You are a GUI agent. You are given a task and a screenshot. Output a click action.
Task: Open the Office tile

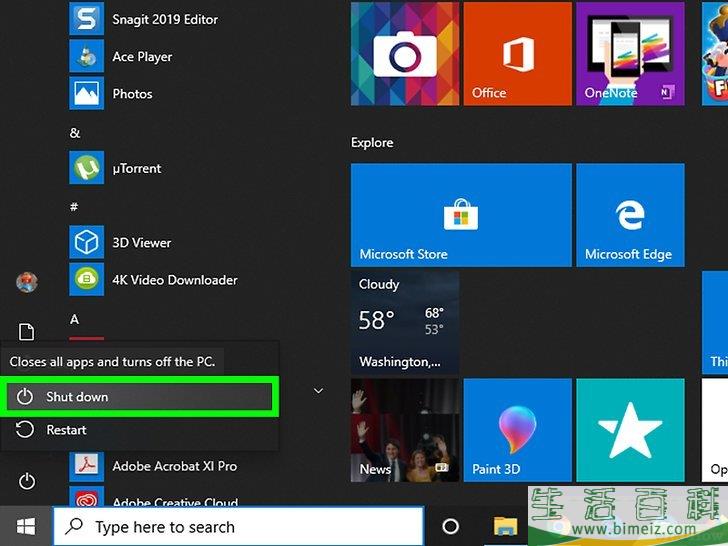click(517, 54)
